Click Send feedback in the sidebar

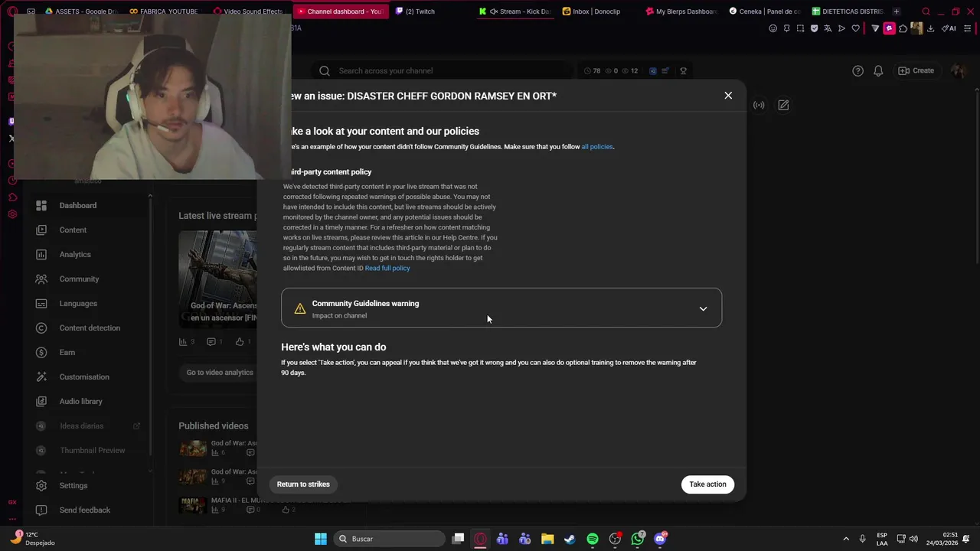[x=84, y=510]
